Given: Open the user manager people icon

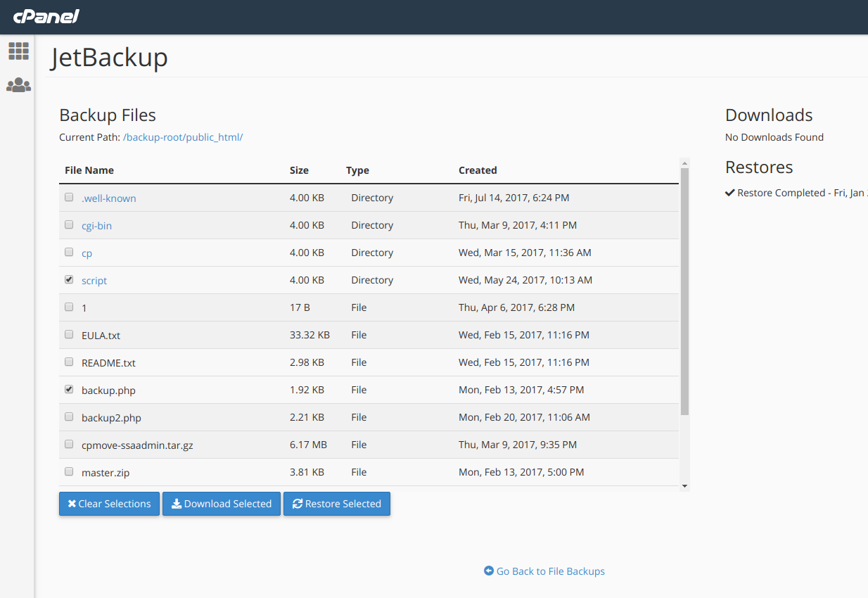Looking at the screenshot, I should [x=18, y=85].
